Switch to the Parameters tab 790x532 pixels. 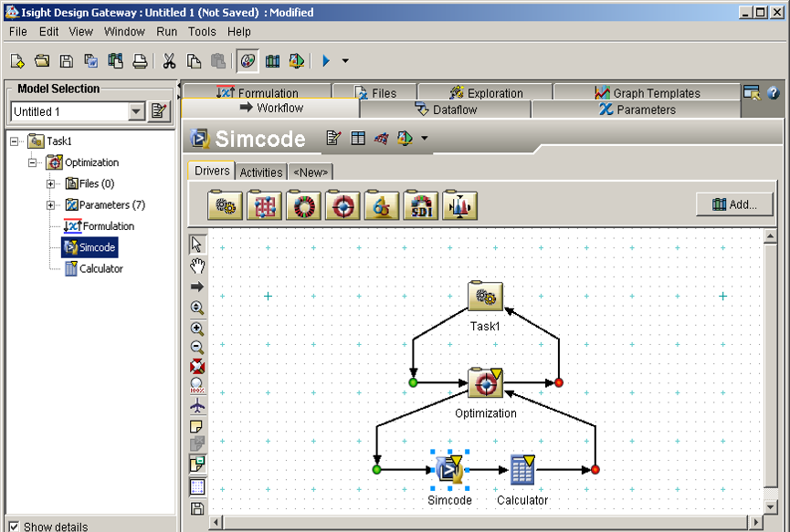click(x=637, y=110)
